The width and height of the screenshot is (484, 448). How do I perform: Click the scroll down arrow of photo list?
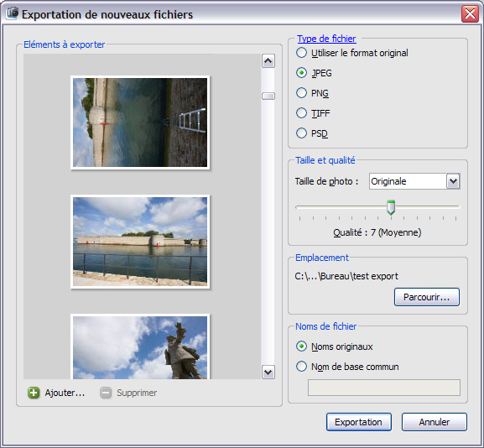pyautogui.click(x=268, y=372)
